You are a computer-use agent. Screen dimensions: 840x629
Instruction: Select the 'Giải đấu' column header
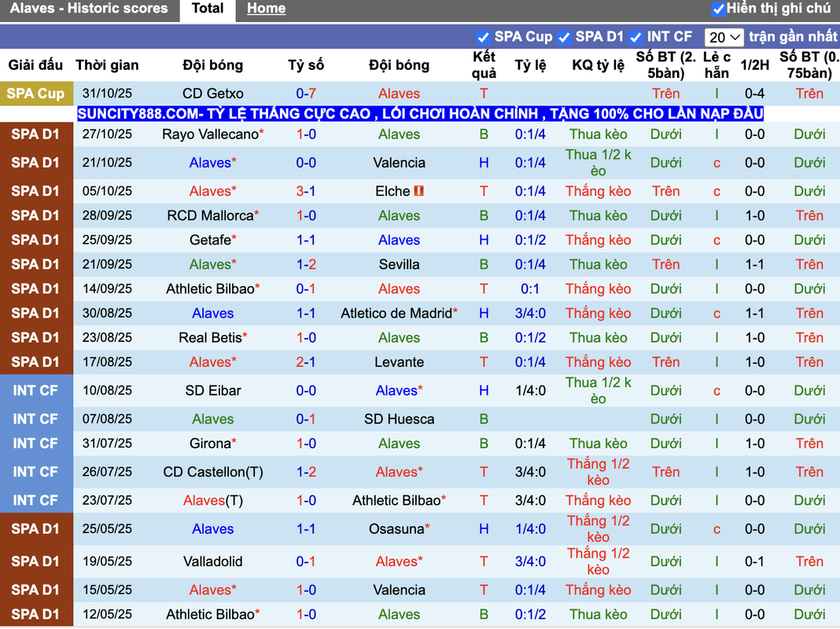coord(35,64)
